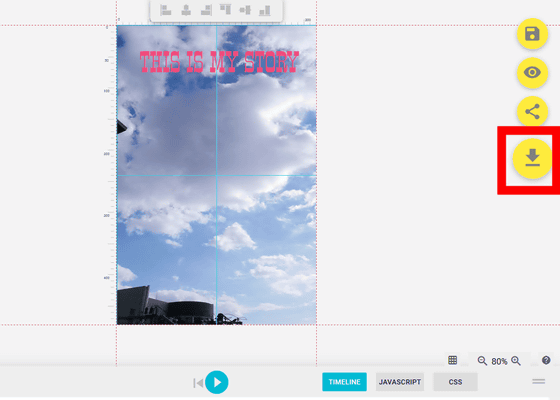Expand the bottom panel drag handle
This screenshot has height=400, width=560.
click(x=539, y=381)
